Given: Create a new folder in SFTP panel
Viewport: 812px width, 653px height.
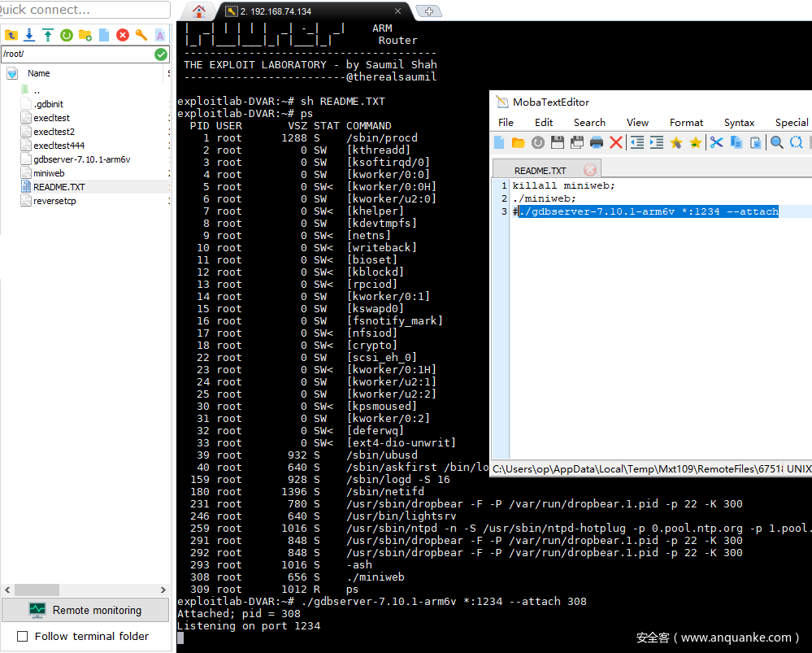Looking at the screenshot, I should pyautogui.click(x=85, y=35).
